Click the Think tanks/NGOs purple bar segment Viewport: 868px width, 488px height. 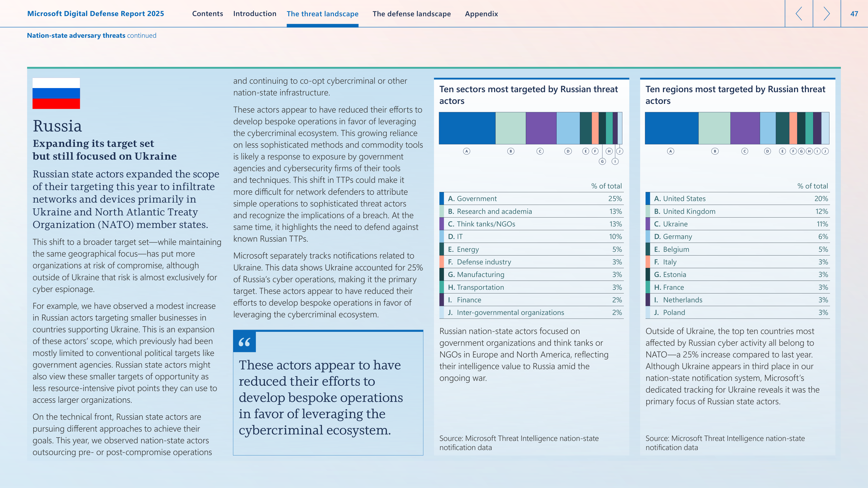541,128
